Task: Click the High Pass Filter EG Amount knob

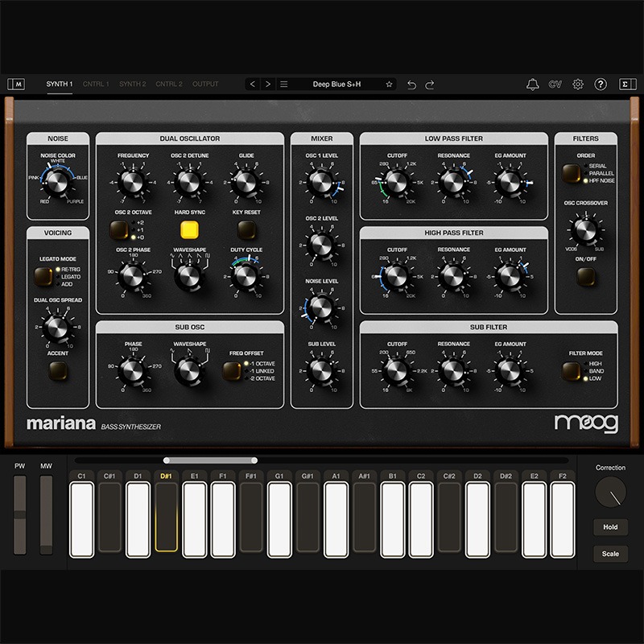Action: tap(510, 276)
